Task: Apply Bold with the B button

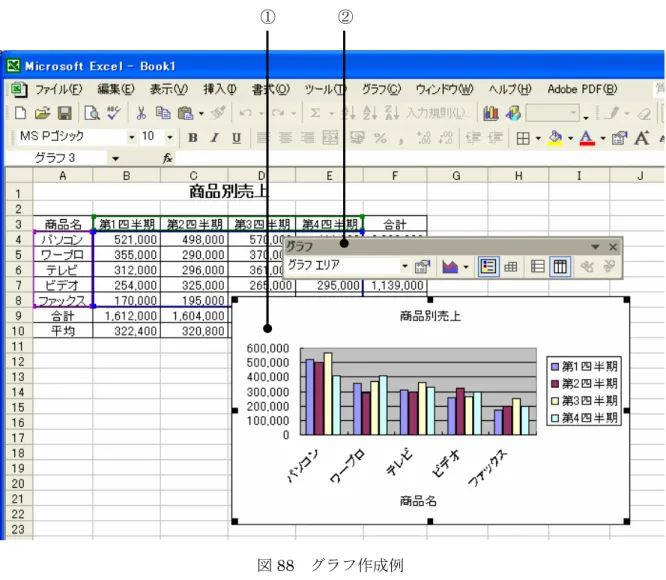Action: tap(193, 138)
